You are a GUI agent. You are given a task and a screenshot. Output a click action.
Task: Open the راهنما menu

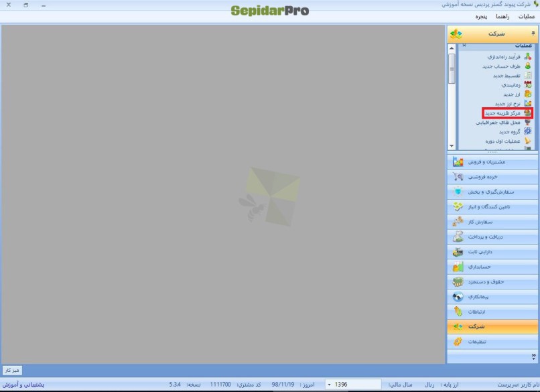pos(502,16)
